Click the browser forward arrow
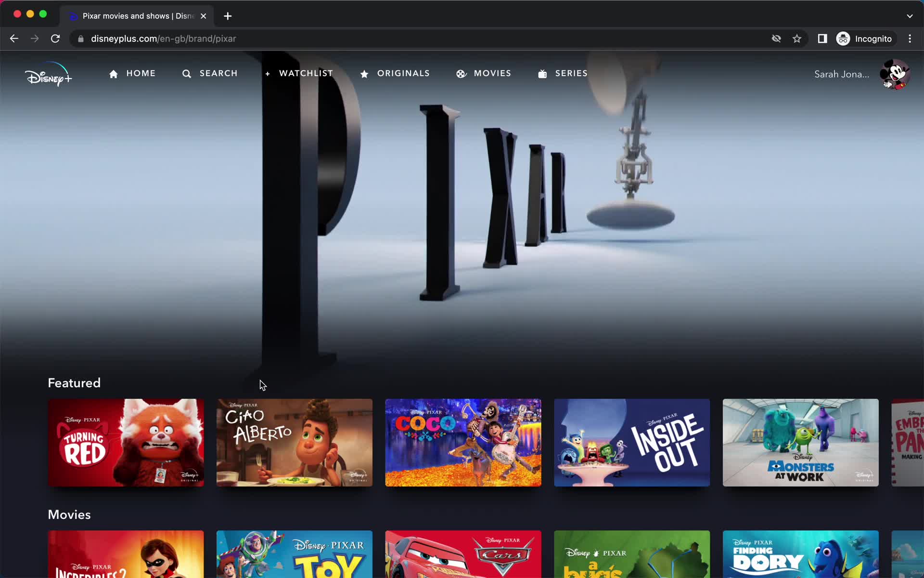 35,39
